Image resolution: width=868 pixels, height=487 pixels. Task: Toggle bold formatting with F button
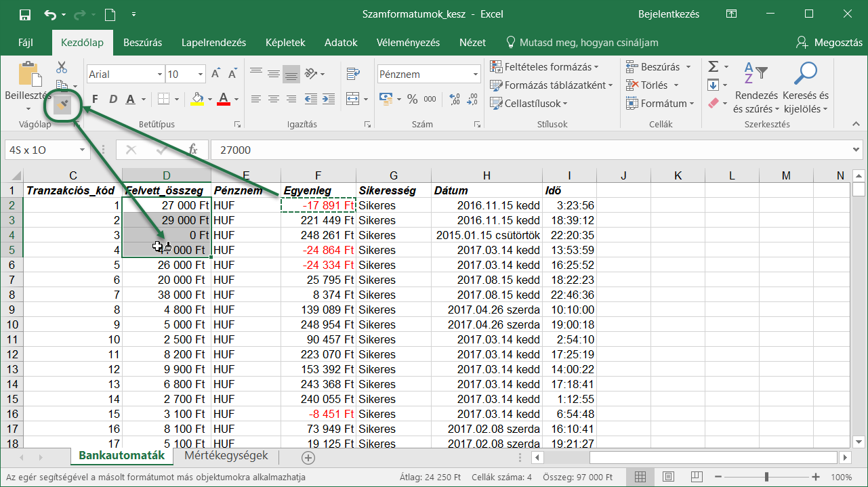(x=95, y=100)
